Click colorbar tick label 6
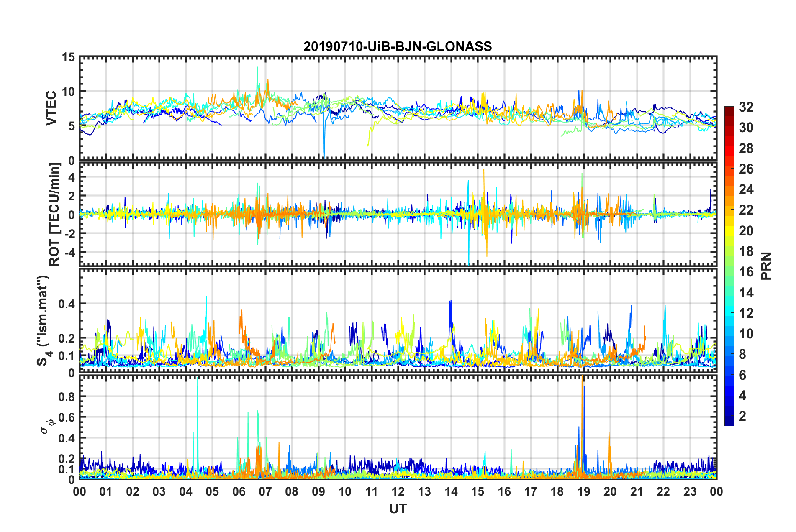 [742, 375]
